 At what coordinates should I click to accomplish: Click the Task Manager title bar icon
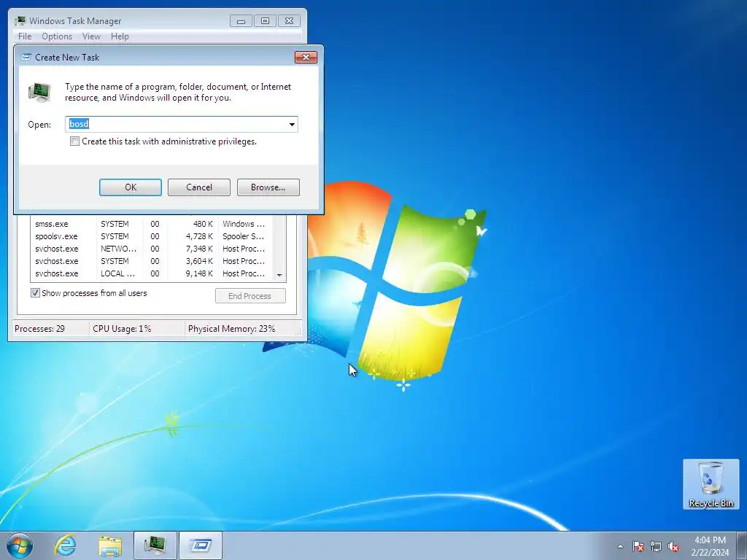click(20, 21)
